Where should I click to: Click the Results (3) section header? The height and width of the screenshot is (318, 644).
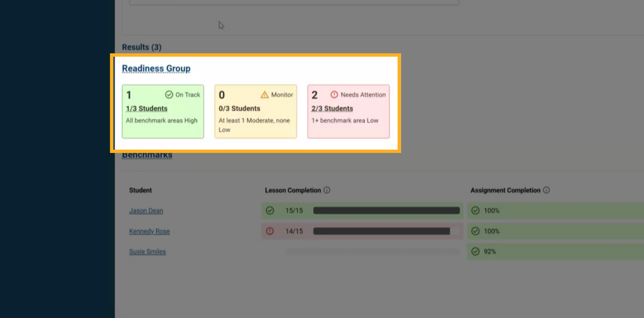(142, 47)
